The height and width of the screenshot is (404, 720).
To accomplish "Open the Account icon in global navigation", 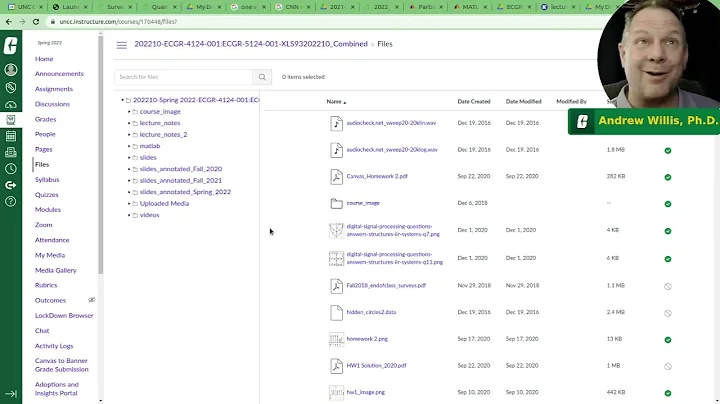I will 11,69.
